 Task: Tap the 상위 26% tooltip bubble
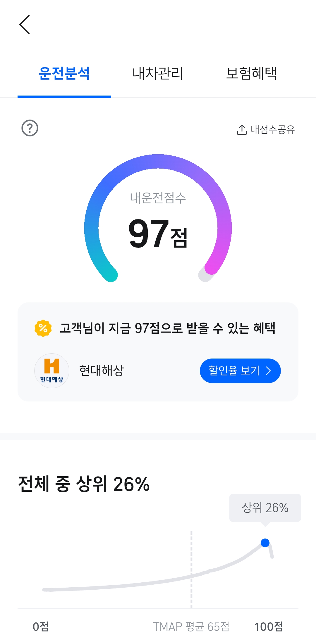tap(265, 508)
